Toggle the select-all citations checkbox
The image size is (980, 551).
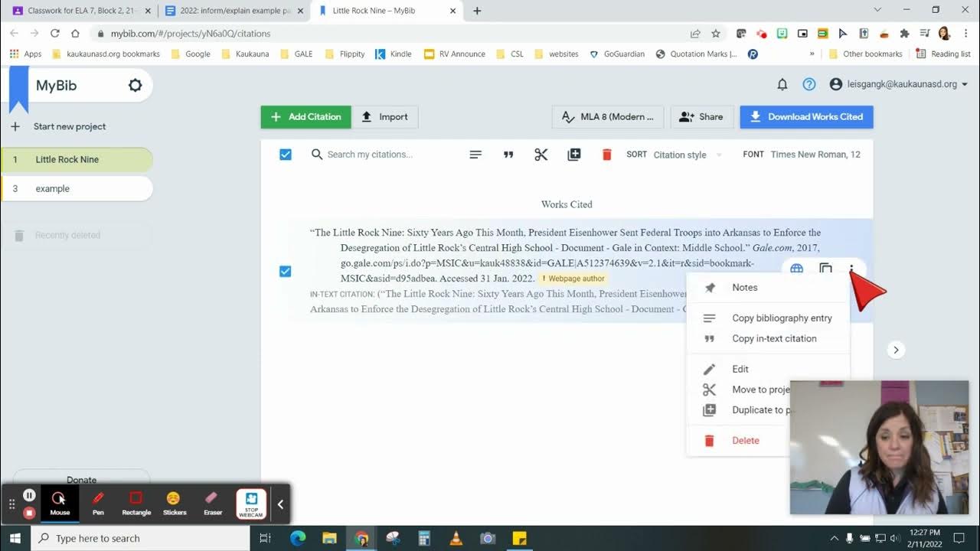pos(286,155)
